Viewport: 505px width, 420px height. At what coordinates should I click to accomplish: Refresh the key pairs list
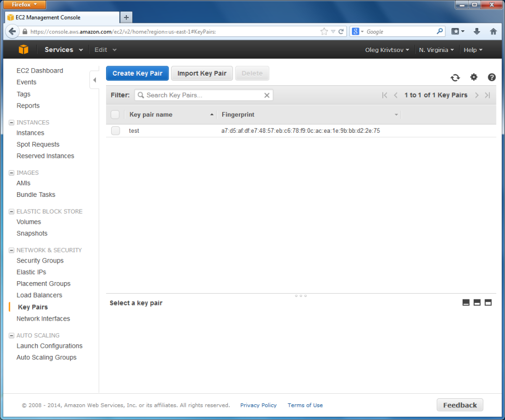(x=455, y=78)
